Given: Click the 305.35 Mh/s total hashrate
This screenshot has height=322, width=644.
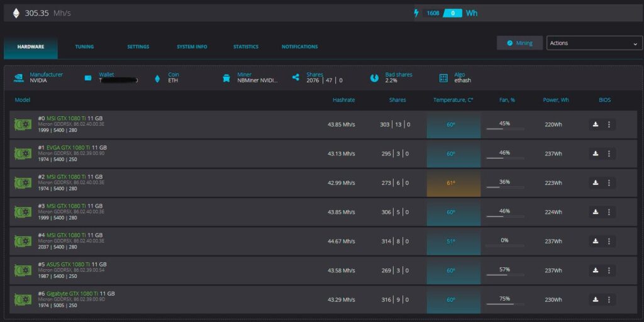Looking at the screenshot, I should (x=48, y=13).
